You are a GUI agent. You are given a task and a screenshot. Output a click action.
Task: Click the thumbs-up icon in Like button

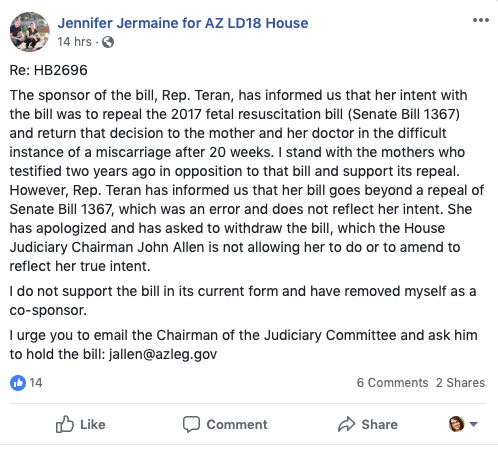65,424
